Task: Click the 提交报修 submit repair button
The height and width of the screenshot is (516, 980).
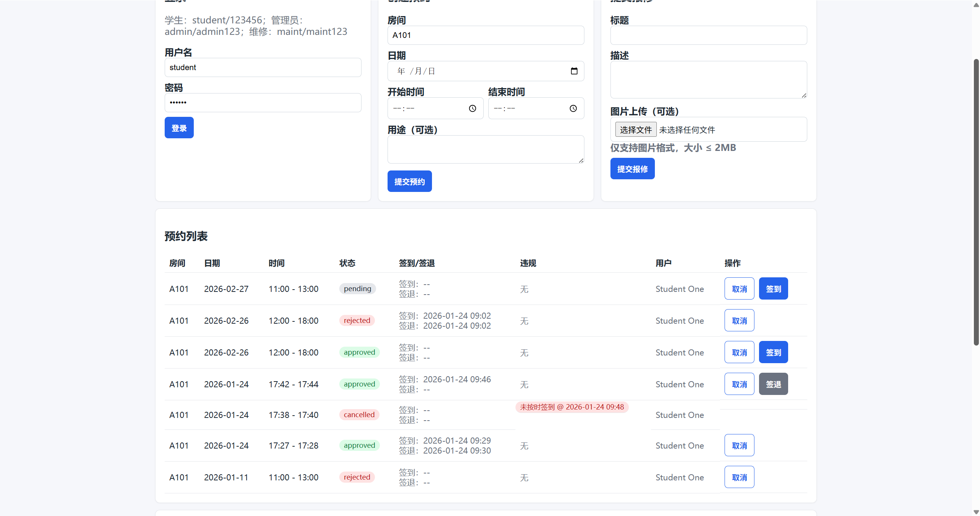Action: (x=632, y=169)
